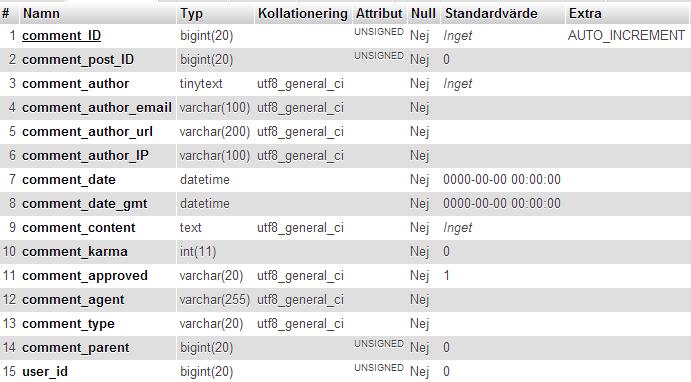
Task: Click the tinytext type of comment_author
Action: point(201,84)
